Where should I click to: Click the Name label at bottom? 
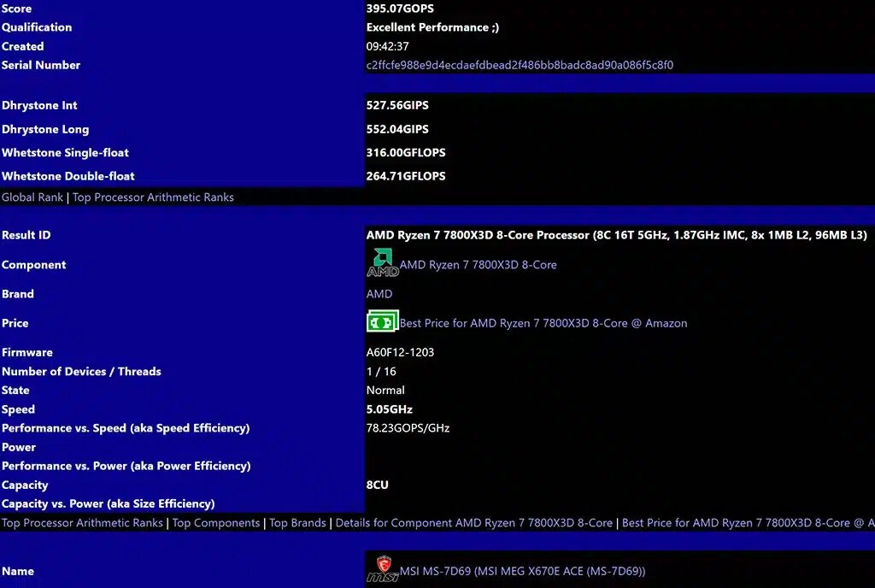pyautogui.click(x=18, y=571)
